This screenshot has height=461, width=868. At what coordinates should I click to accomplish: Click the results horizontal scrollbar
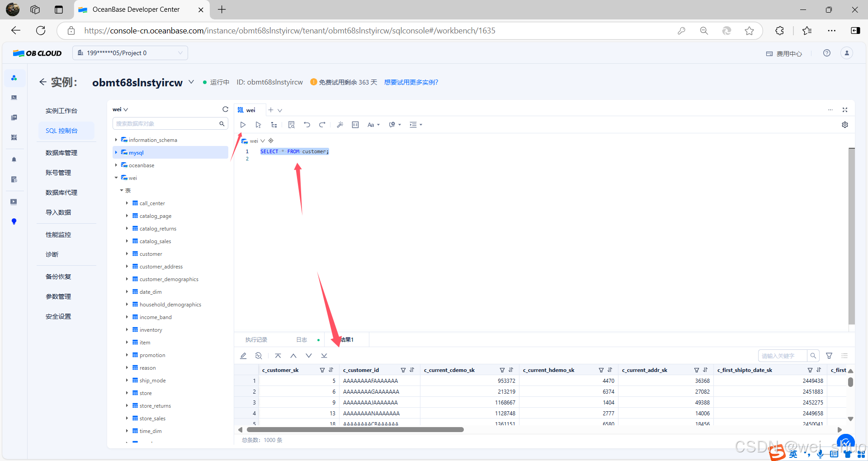pyautogui.click(x=355, y=430)
